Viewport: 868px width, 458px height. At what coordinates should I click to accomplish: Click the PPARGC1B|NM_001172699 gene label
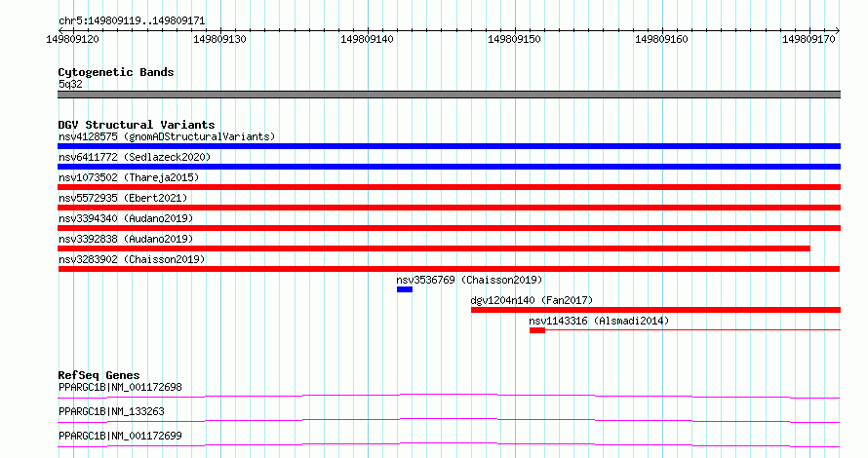tap(120, 436)
